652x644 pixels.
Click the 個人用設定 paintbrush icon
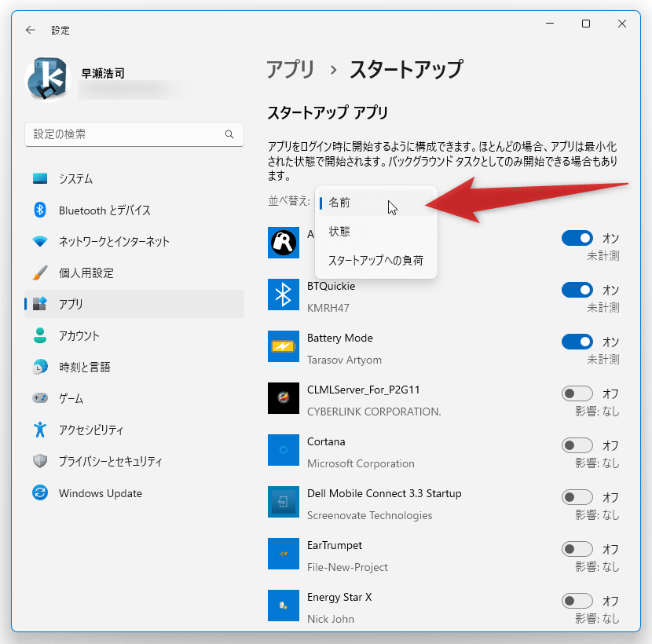pyautogui.click(x=40, y=273)
